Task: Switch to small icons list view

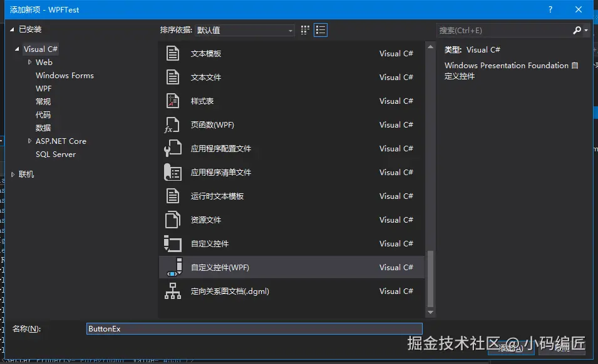Action: point(321,30)
